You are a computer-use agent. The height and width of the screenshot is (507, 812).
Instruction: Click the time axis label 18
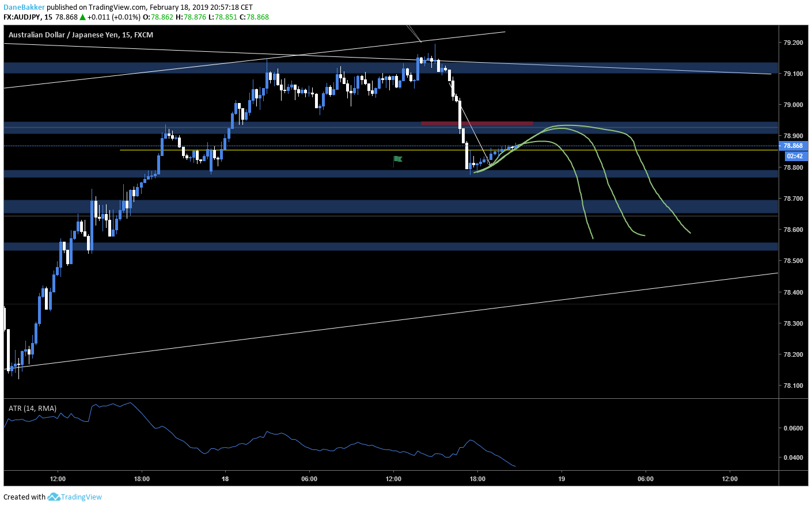(225, 479)
